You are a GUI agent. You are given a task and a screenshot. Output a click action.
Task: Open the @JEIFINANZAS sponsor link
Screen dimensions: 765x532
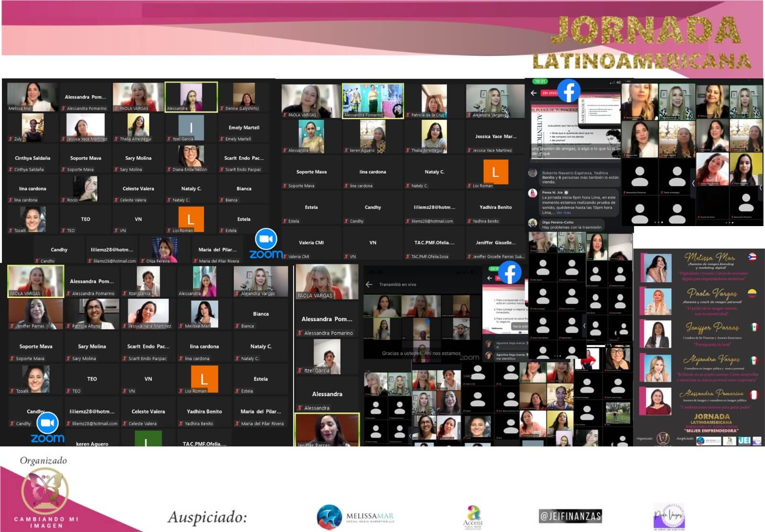[570, 516]
